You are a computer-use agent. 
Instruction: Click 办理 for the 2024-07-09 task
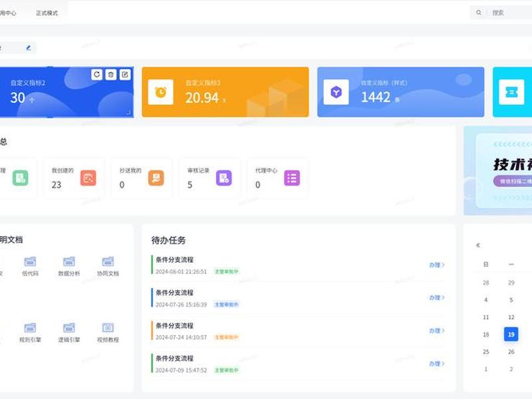[x=437, y=363]
